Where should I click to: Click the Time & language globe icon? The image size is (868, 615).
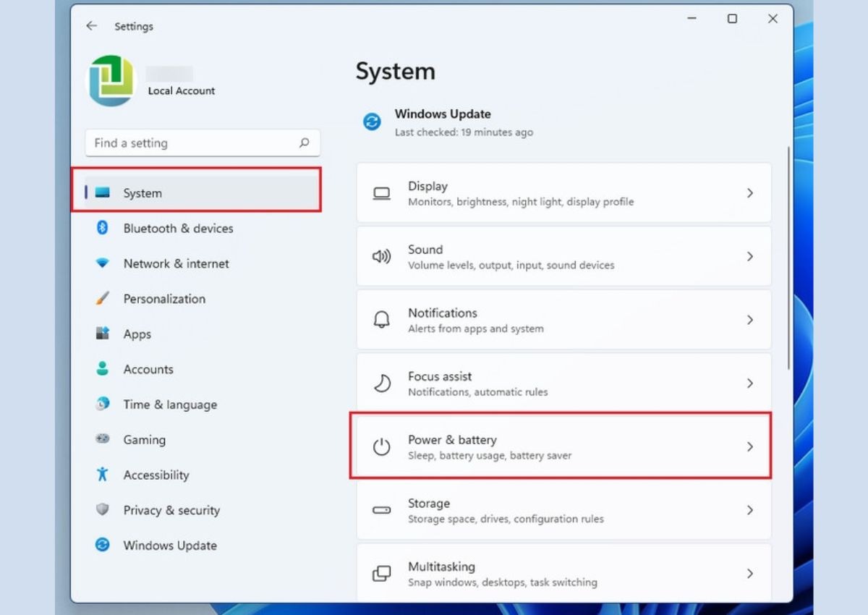[103, 404]
